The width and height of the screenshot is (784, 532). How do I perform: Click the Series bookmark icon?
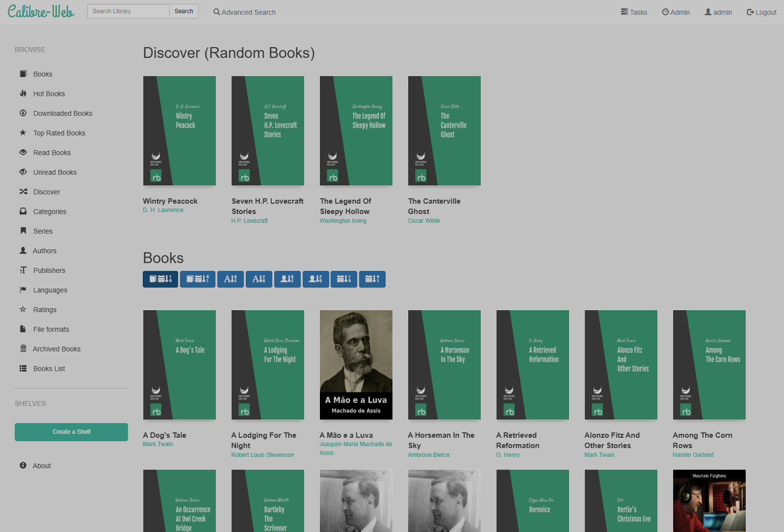pyautogui.click(x=23, y=231)
